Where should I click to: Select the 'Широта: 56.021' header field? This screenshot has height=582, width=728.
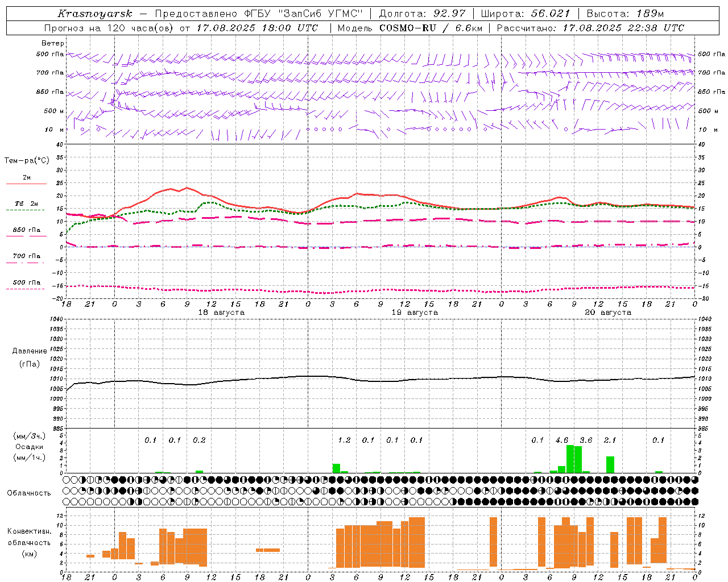point(525,14)
